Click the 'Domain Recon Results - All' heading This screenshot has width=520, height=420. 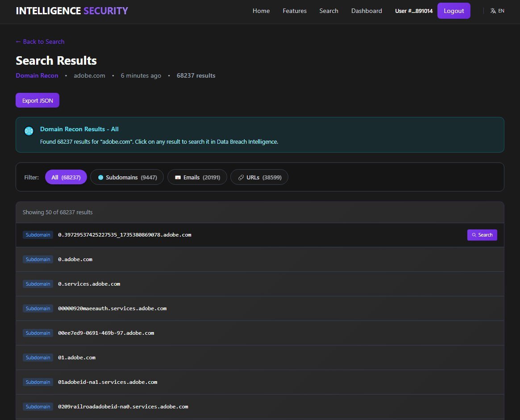pyautogui.click(x=79, y=129)
